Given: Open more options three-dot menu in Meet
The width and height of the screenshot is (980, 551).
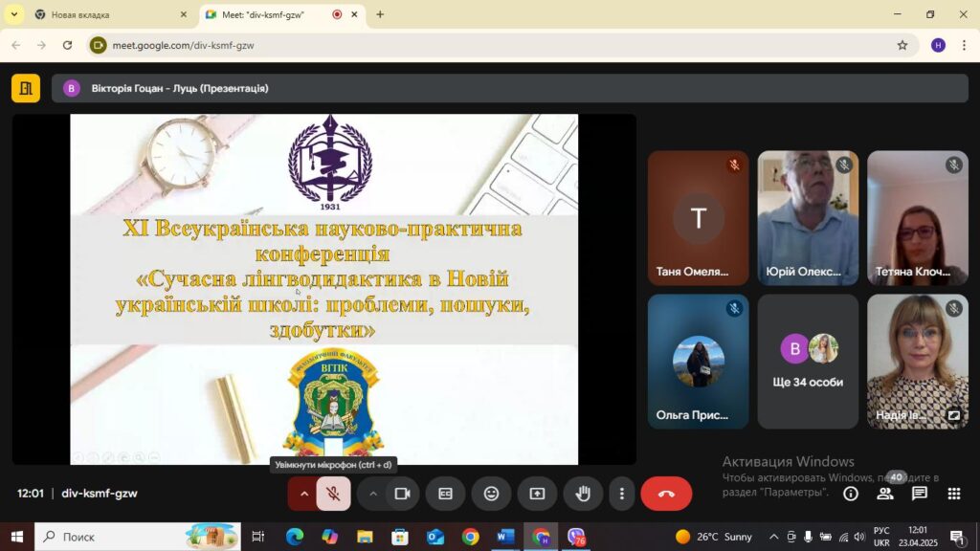Looking at the screenshot, I should coord(621,494).
